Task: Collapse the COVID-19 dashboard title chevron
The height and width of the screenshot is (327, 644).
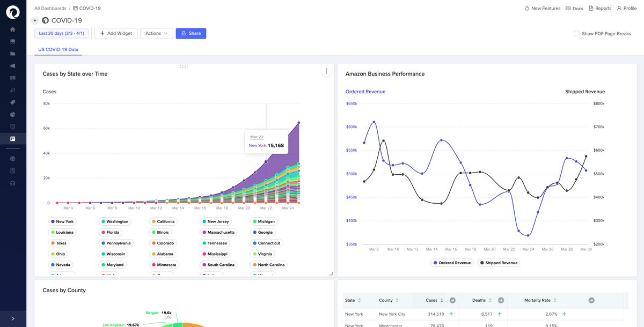Action: click(34, 20)
